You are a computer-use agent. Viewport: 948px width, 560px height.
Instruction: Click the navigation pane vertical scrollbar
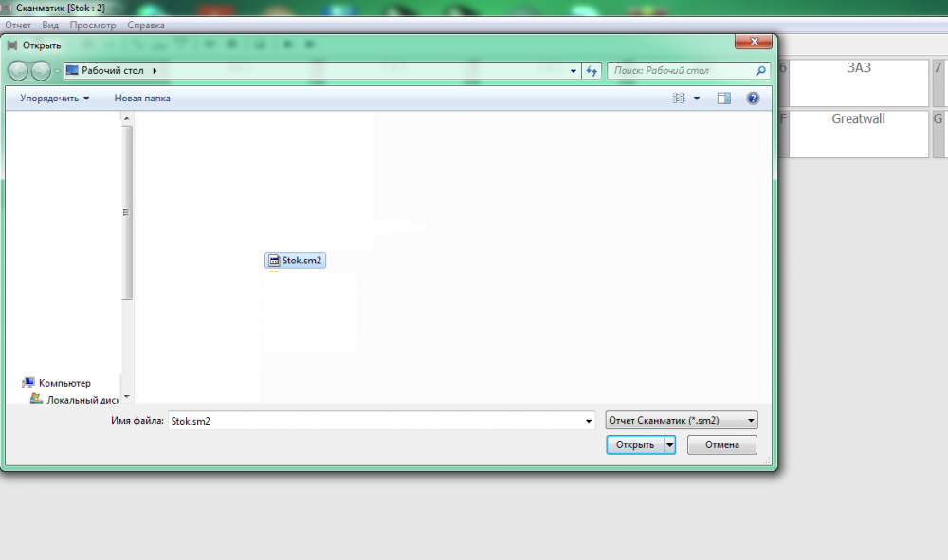coord(127,214)
